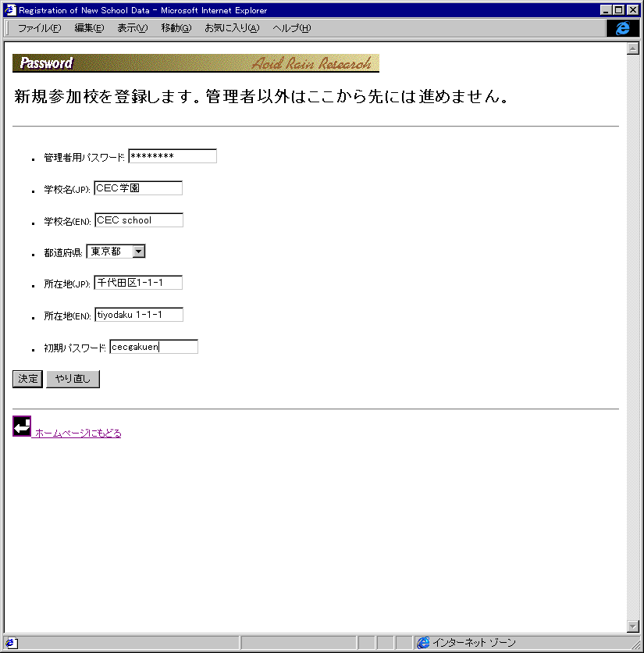644x653 pixels.
Task: Click the scrollbar up arrow
Action: pyautogui.click(x=633, y=48)
